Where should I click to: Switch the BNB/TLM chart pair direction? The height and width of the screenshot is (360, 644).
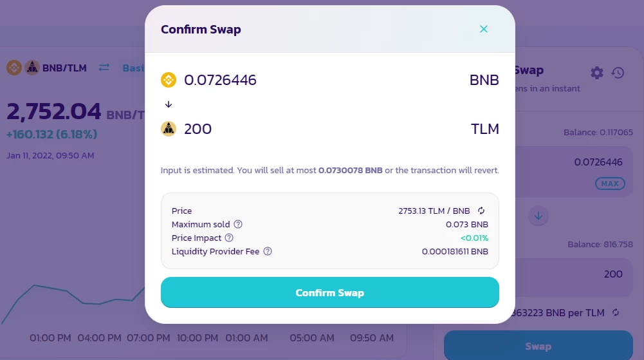click(104, 68)
